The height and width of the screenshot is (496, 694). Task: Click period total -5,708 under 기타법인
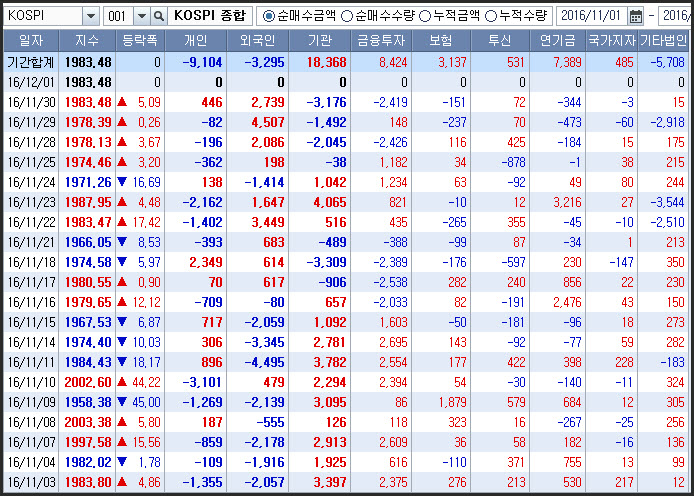(x=668, y=62)
